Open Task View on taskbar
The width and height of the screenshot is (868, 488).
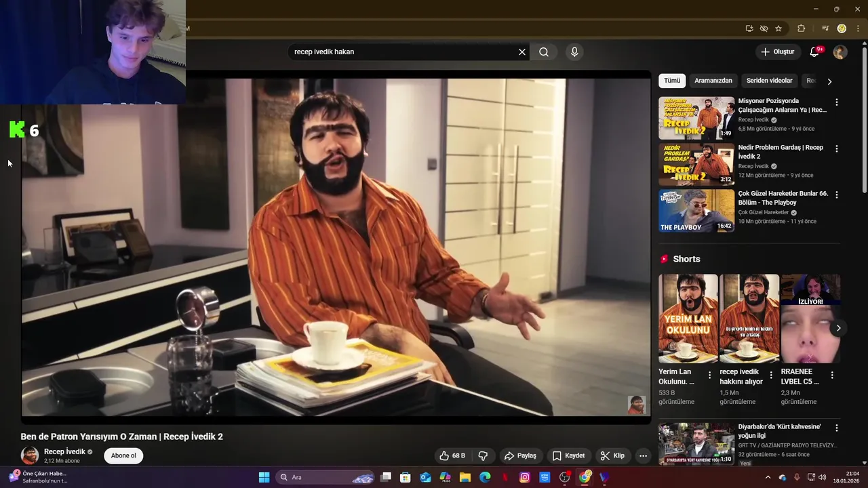pos(386,477)
